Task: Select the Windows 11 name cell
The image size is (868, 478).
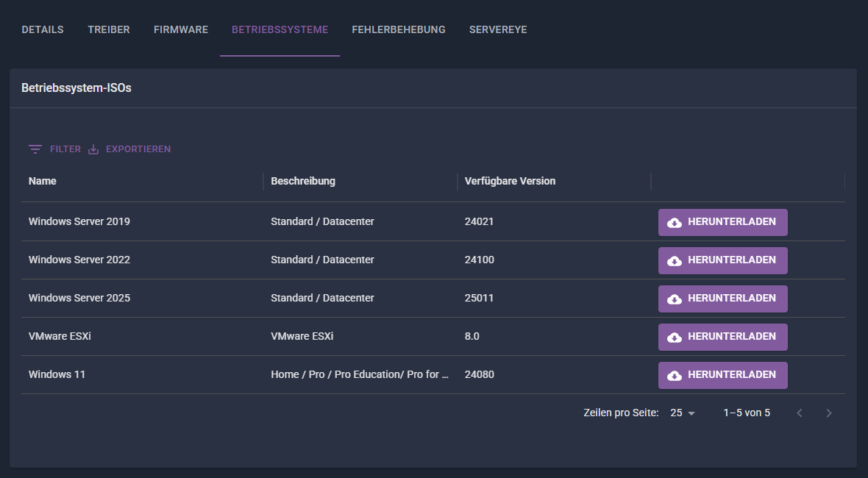Action: [57, 374]
